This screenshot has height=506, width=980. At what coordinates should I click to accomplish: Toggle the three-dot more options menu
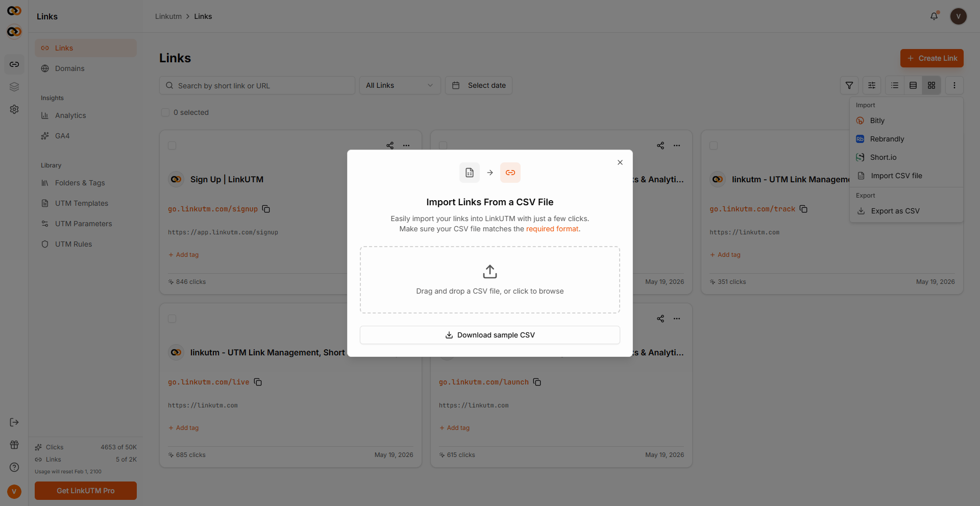coord(954,85)
